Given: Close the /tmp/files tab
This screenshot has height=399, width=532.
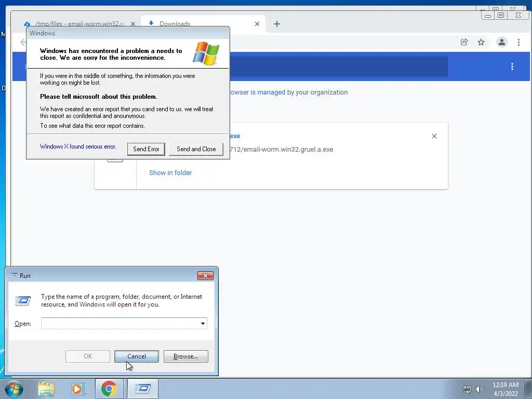Looking at the screenshot, I should click(133, 24).
